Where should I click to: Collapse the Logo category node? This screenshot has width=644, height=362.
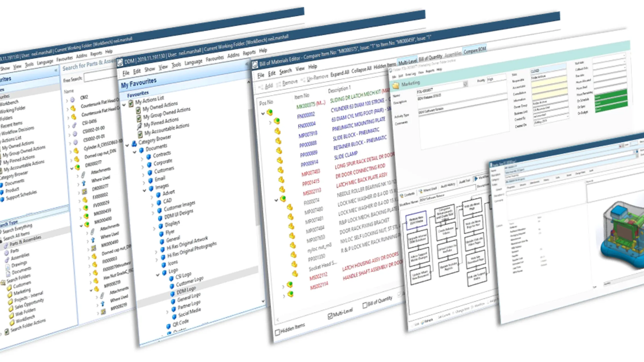pos(158,275)
